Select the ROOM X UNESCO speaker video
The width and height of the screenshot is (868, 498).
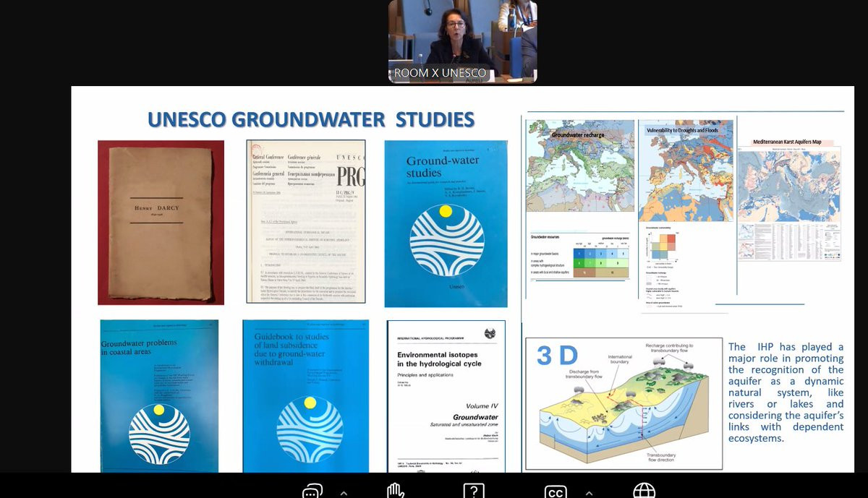(x=463, y=41)
